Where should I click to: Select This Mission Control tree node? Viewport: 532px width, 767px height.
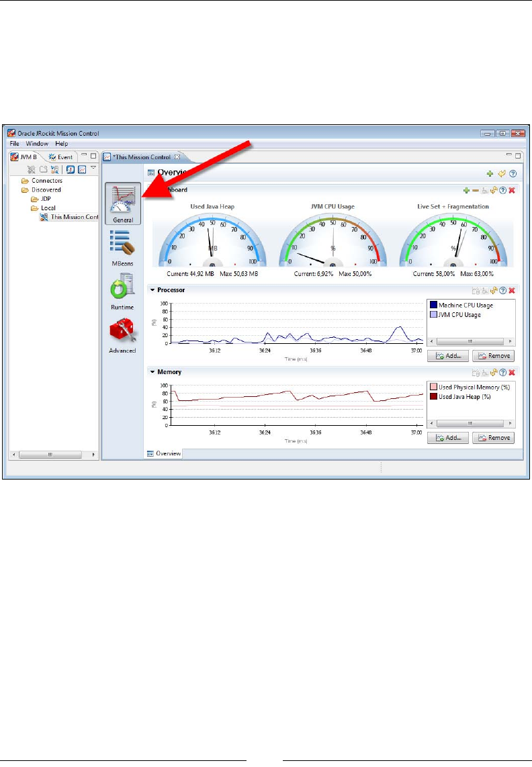click(x=69, y=217)
